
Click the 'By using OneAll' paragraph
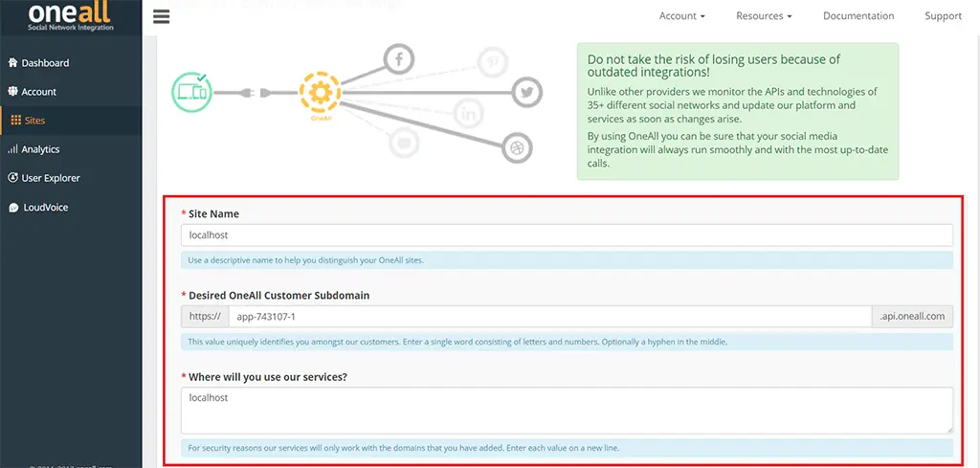tap(738, 149)
